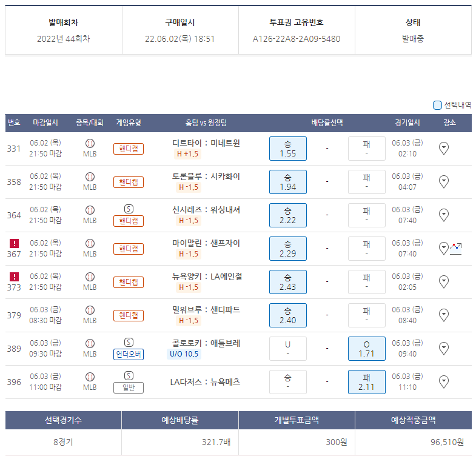The width and height of the screenshot is (476, 456).
Task: Click U/O 10.5 label for 콜로로키
Action: pyautogui.click(x=184, y=354)
